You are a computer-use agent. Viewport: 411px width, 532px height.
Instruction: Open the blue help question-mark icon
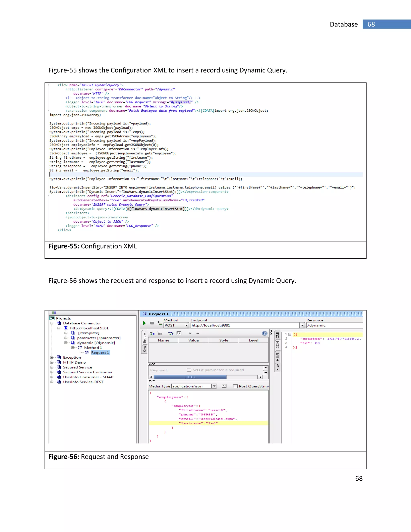tap(265, 333)
